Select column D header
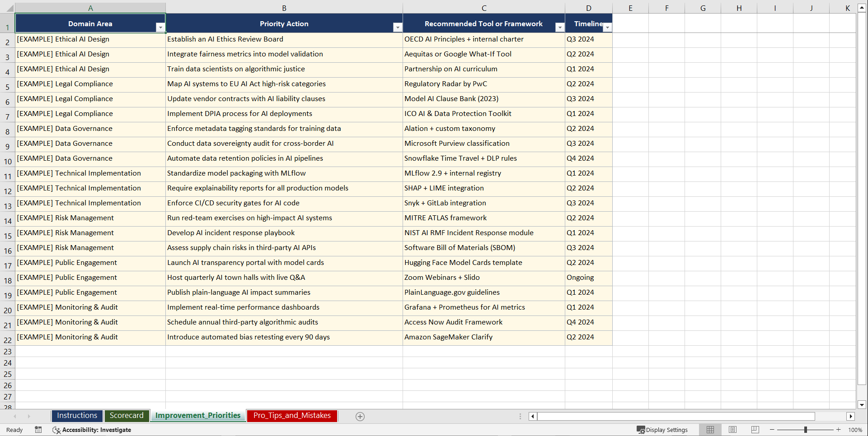 click(x=588, y=8)
